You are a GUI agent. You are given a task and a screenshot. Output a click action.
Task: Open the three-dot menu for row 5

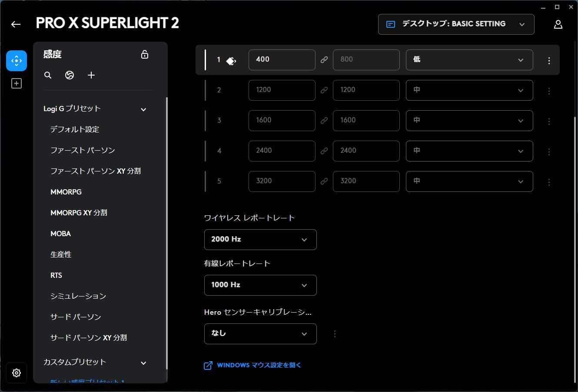coord(549,182)
